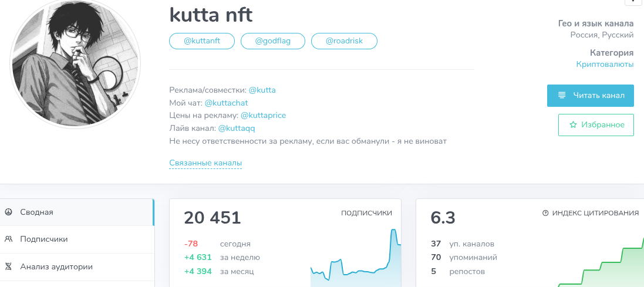Open the Криптовалюты category link
The image size is (644, 287).
[x=605, y=64]
